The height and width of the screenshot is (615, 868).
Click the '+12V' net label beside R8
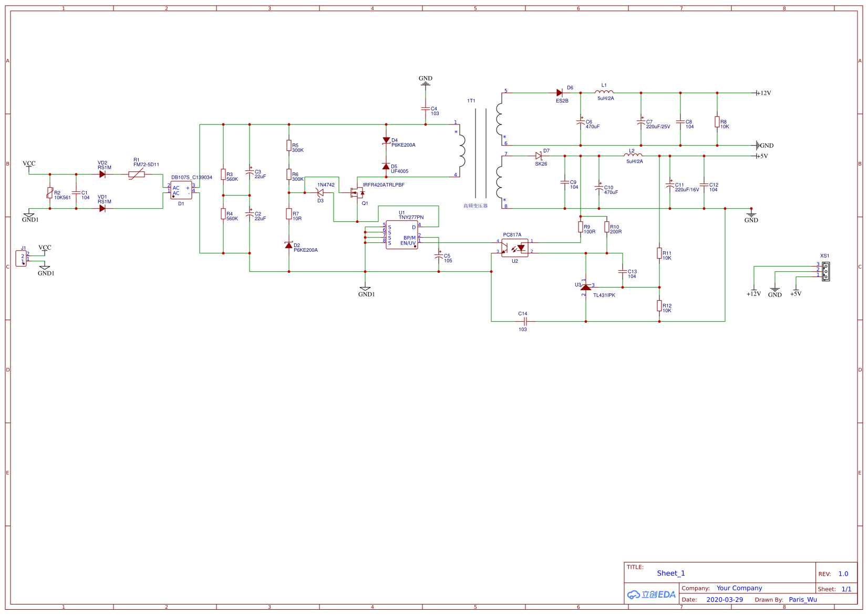[x=764, y=93]
